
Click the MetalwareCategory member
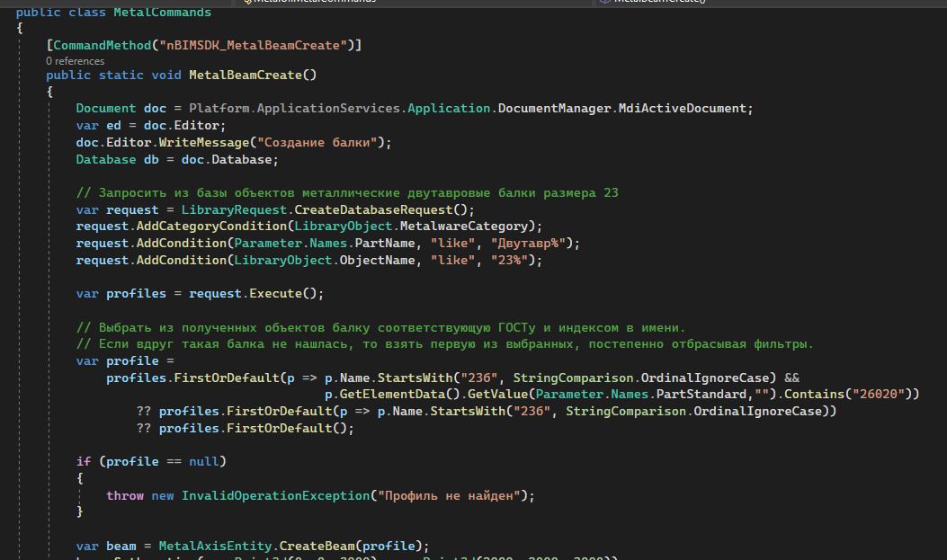(x=464, y=226)
